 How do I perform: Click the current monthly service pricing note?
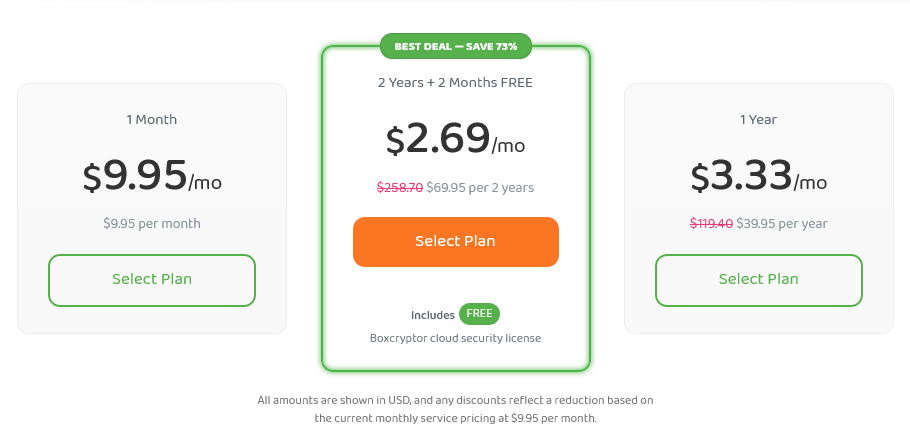click(456, 418)
